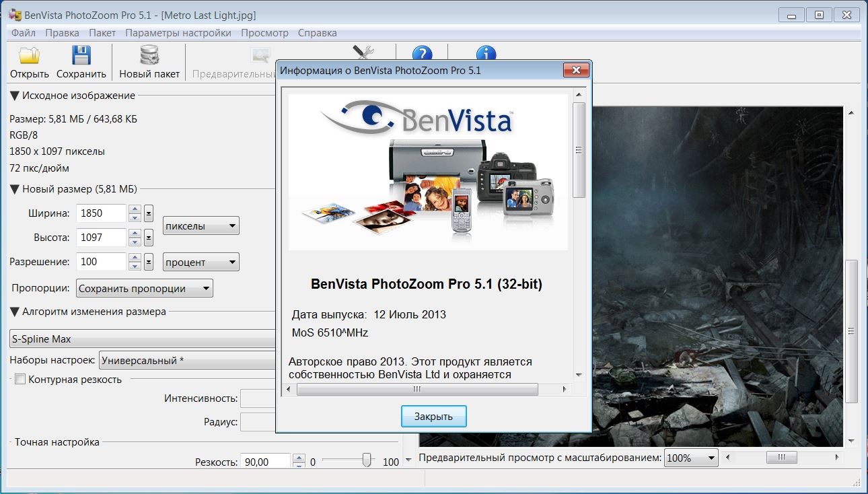Open the Сохранить пропорции dropdown
The height and width of the screenshot is (494, 868).
tap(144, 289)
